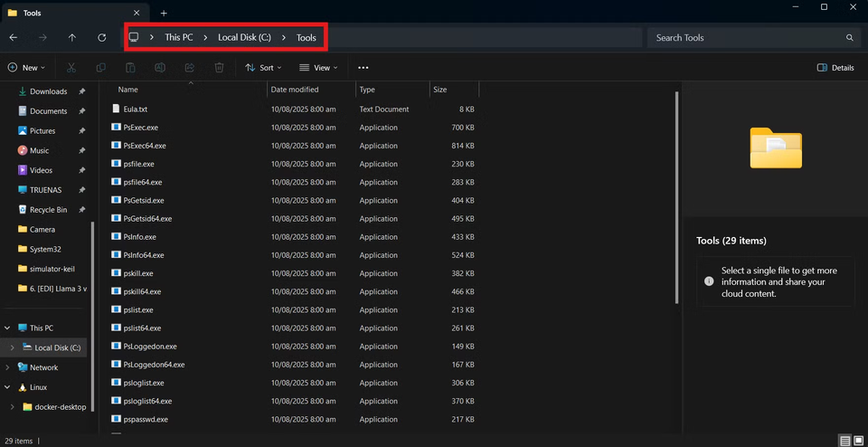Image resolution: width=868 pixels, height=447 pixels.
Task: Click the Refresh icon in navigation bar
Action: pyautogui.click(x=101, y=38)
